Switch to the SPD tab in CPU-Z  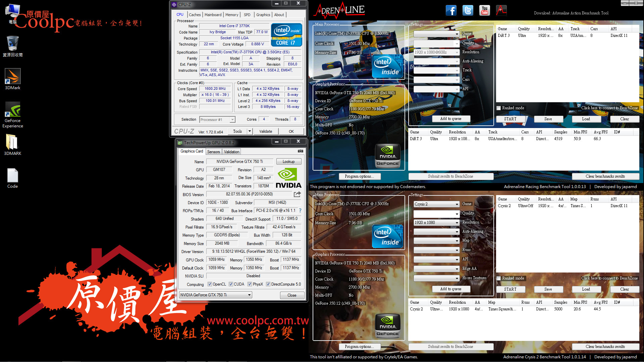tap(247, 15)
